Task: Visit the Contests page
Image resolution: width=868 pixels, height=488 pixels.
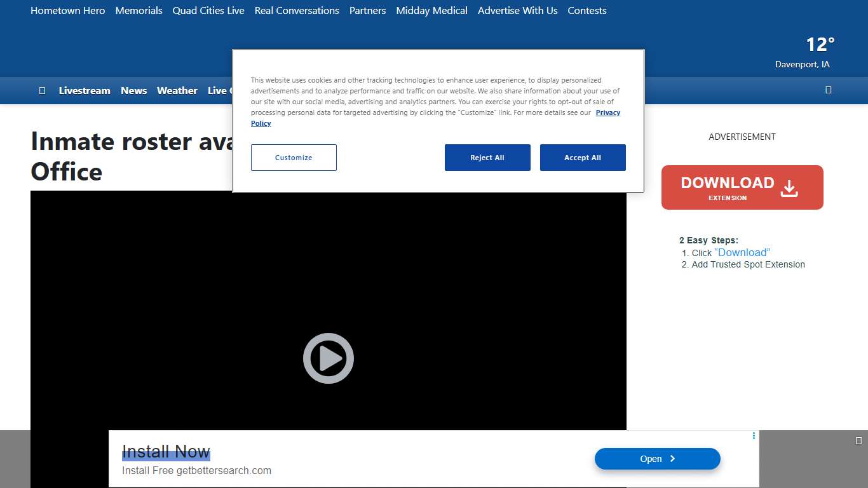Action: tap(587, 11)
